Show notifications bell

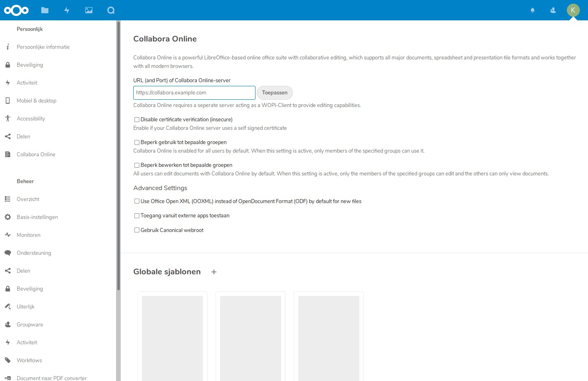[533, 10]
